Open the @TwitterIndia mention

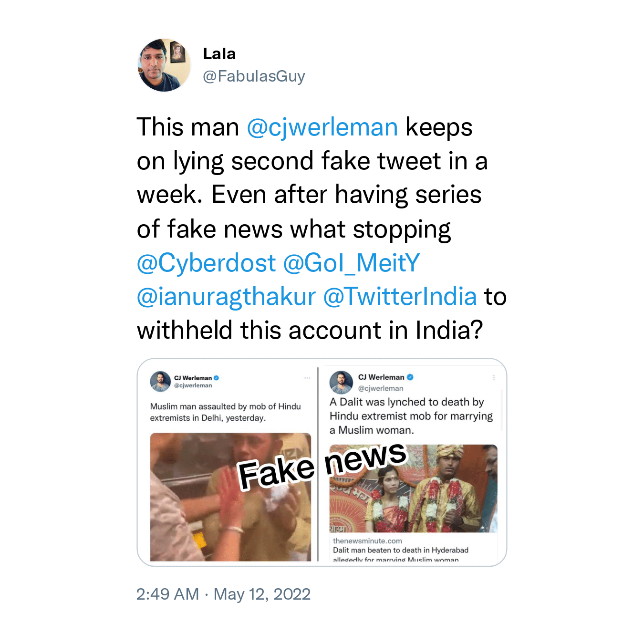click(400, 297)
